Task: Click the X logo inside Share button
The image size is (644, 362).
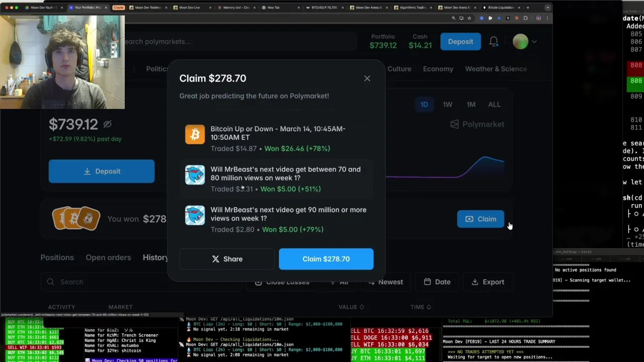Action: pyautogui.click(x=215, y=259)
